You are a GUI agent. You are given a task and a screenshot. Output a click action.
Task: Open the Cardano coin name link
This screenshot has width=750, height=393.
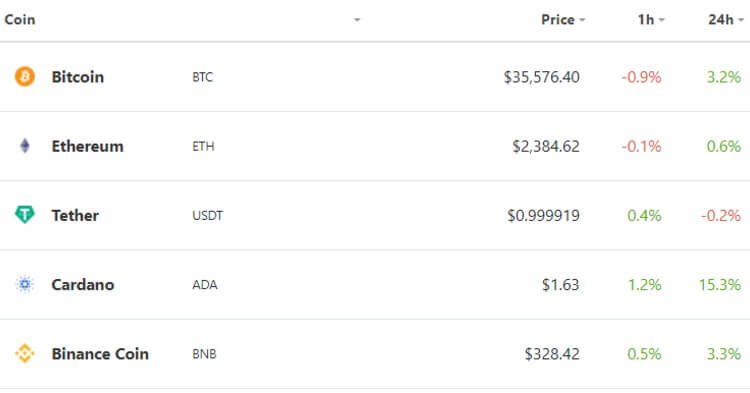coord(83,285)
